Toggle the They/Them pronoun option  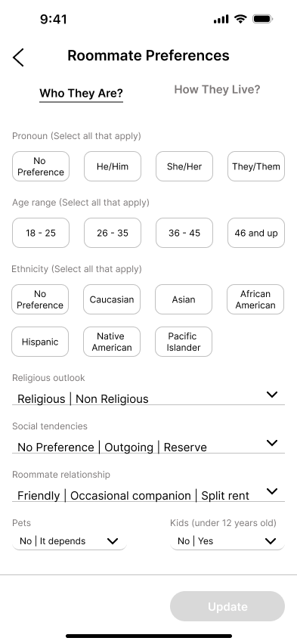tap(256, 166)
